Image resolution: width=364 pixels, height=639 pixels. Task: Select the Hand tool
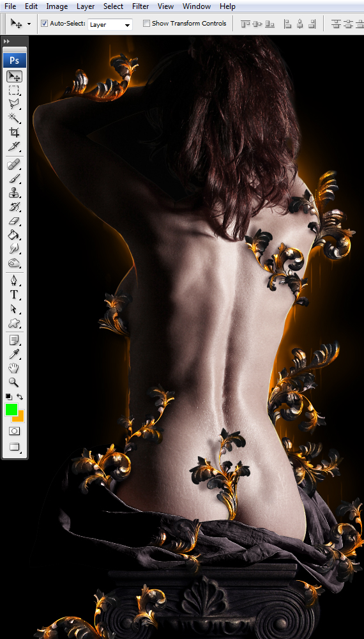(x=14, y=368)
